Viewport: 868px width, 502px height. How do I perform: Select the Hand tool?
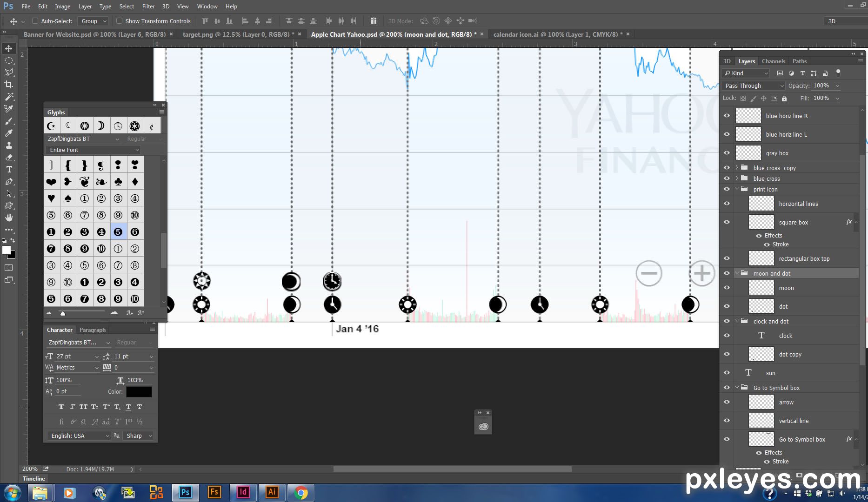(x=9, y=218)
